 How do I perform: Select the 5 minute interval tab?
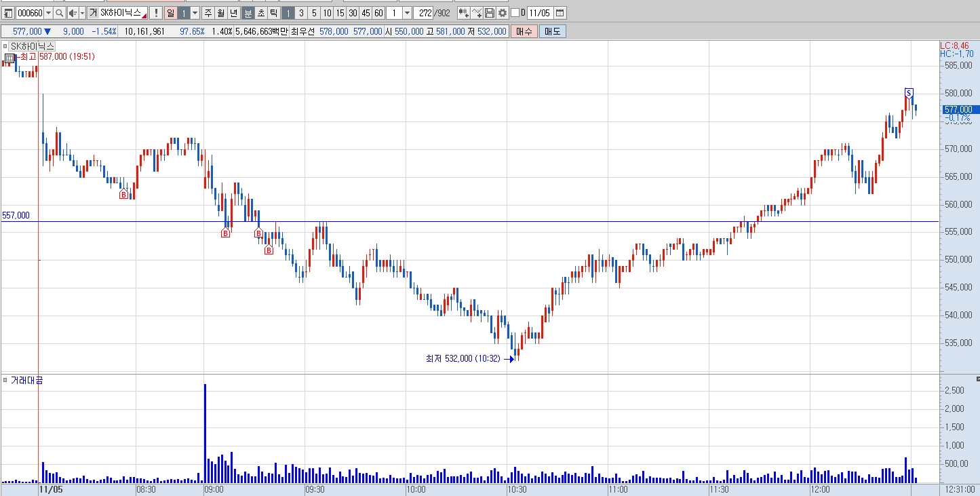coord(314,13)
